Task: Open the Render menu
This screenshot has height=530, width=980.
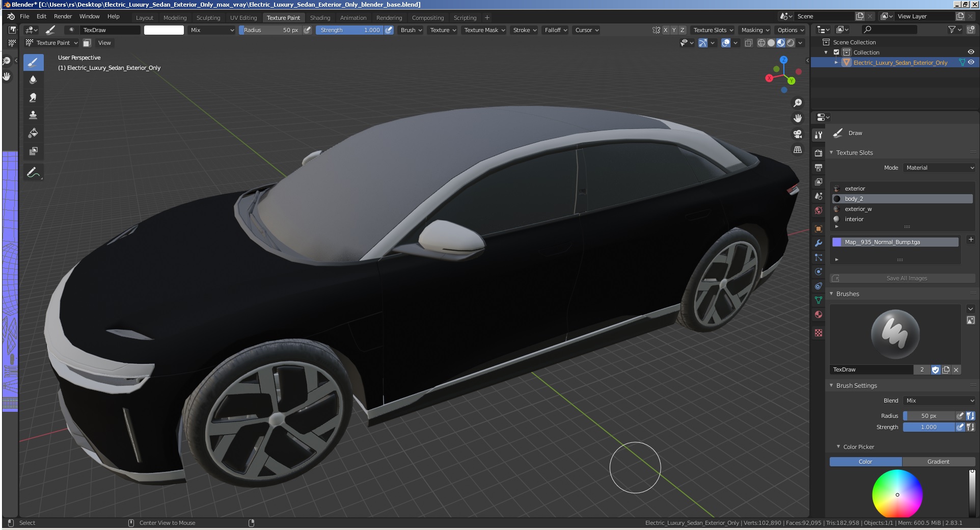Action: click(x=63, y=16)
